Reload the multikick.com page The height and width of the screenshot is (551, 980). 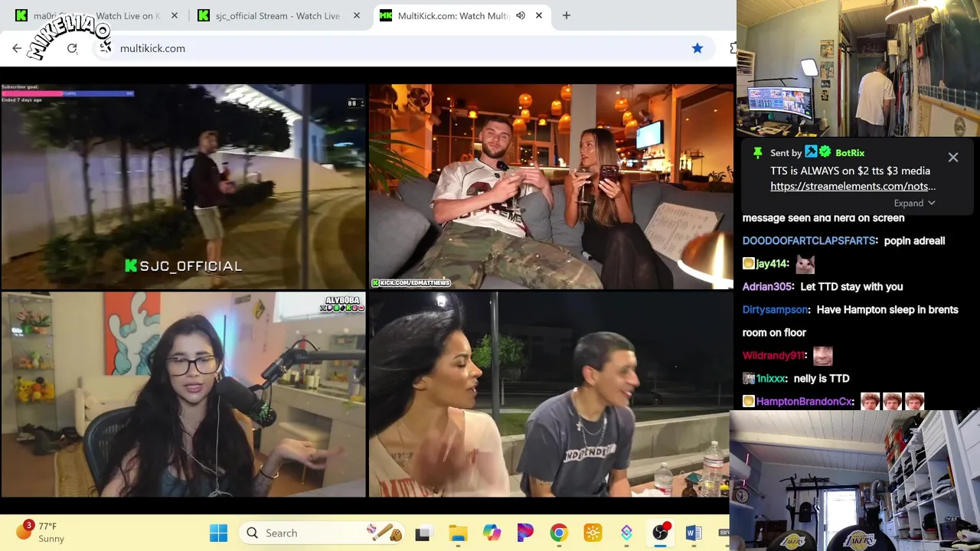tap(72, 48)
